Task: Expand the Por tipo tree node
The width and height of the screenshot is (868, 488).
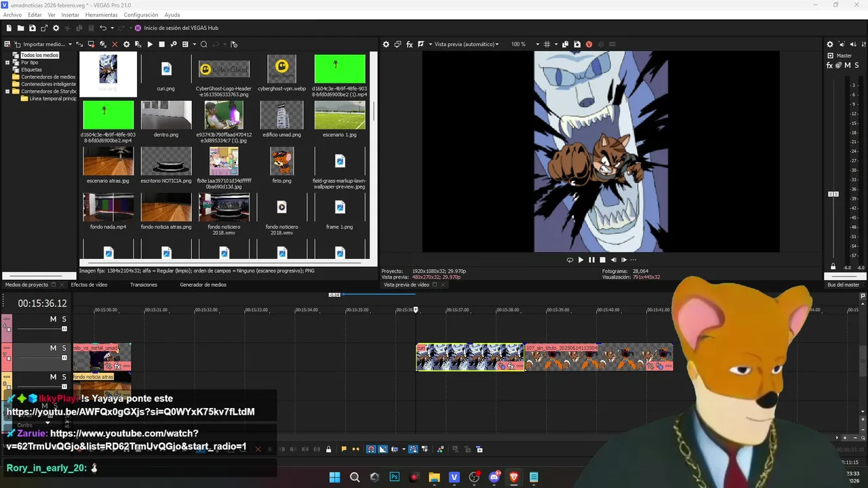Action: [7, 62]
